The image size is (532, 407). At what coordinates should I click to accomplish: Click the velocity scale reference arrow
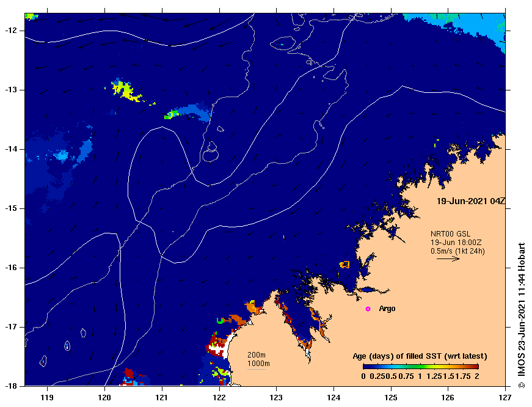pyautogui.click(x=448, y=259)
